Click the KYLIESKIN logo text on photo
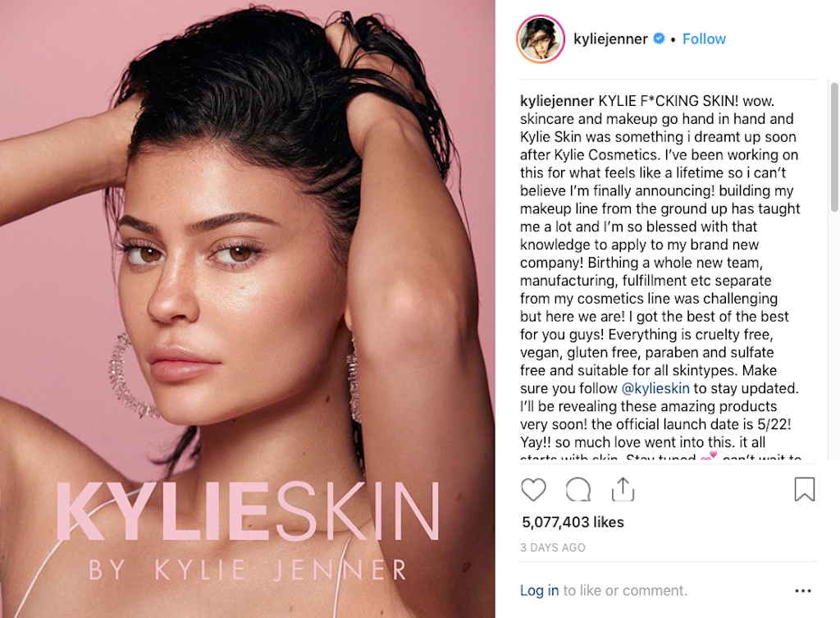 pyautogui.click(x=248, y=511)
